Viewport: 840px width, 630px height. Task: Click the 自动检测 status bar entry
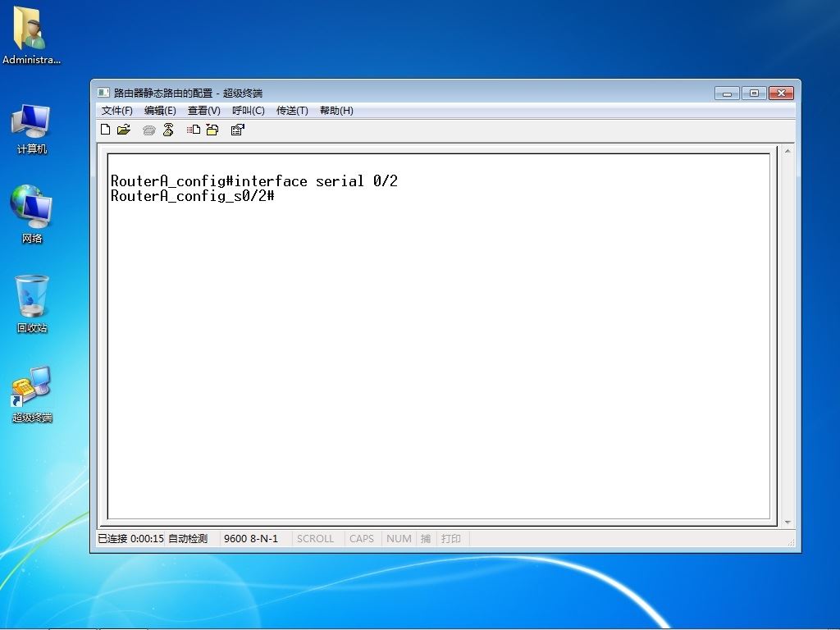[188, 538]
